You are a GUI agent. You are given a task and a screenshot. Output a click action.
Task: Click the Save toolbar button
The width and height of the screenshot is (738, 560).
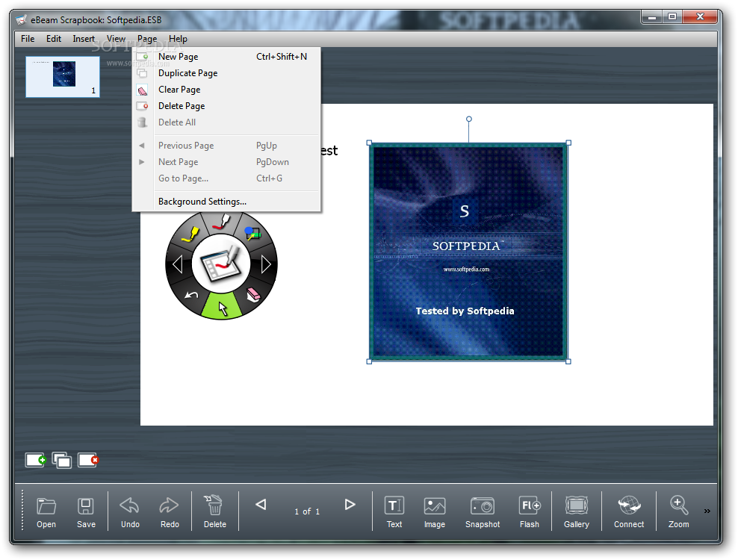(x=86, y=512)
